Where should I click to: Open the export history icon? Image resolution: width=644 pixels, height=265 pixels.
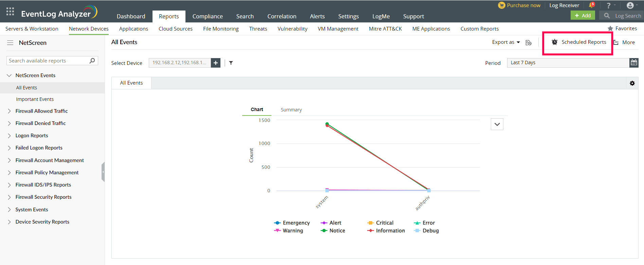(x=529, y=42)
